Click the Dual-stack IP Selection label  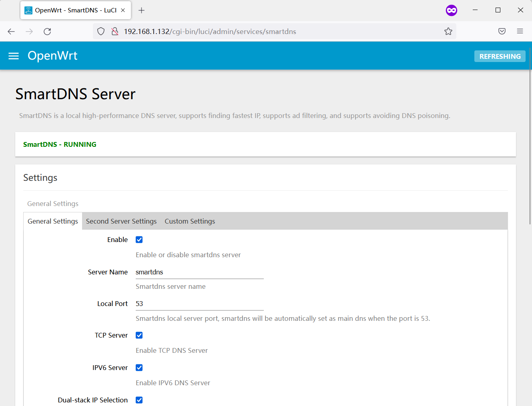(93, 400)
